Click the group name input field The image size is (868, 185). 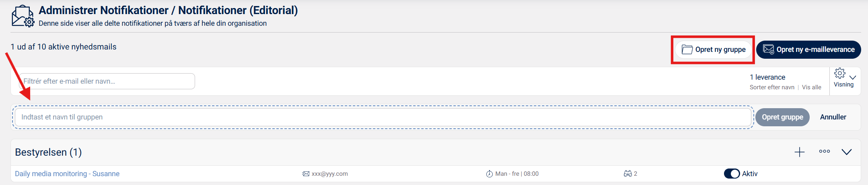click(x=382, y=117)
